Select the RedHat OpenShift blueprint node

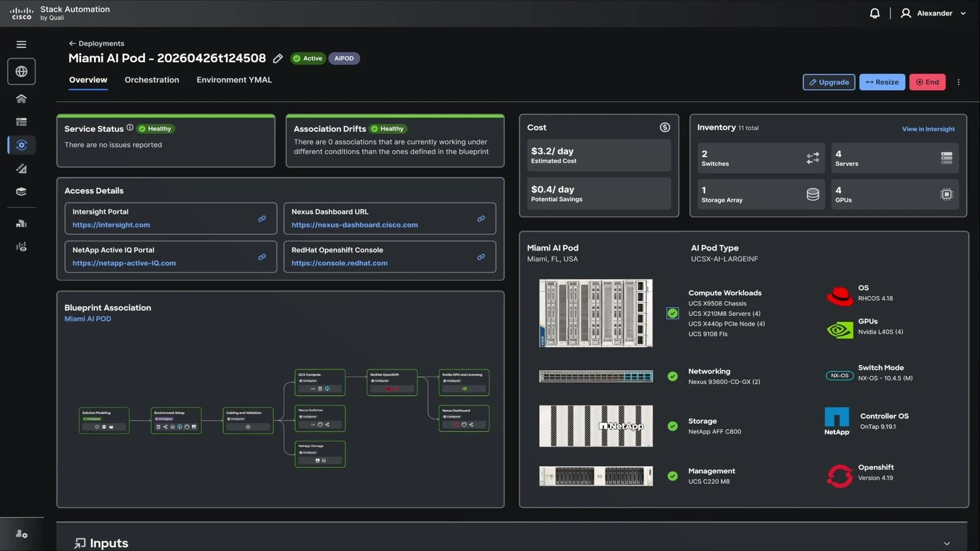pos(392,383)
